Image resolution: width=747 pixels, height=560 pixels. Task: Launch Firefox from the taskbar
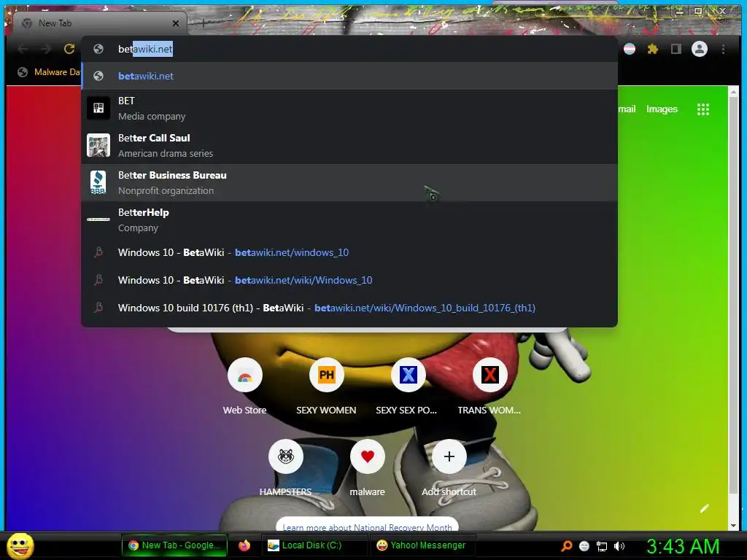click(244, 545)
